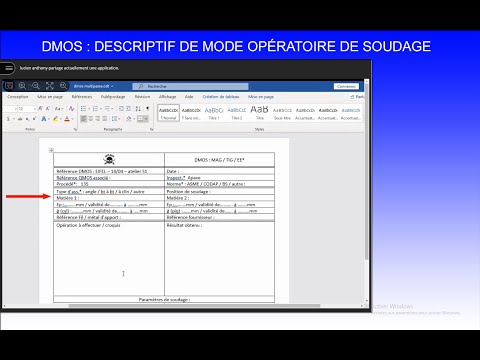
Task: Click the "Position de soudage :" table cell
Action: 219,192
